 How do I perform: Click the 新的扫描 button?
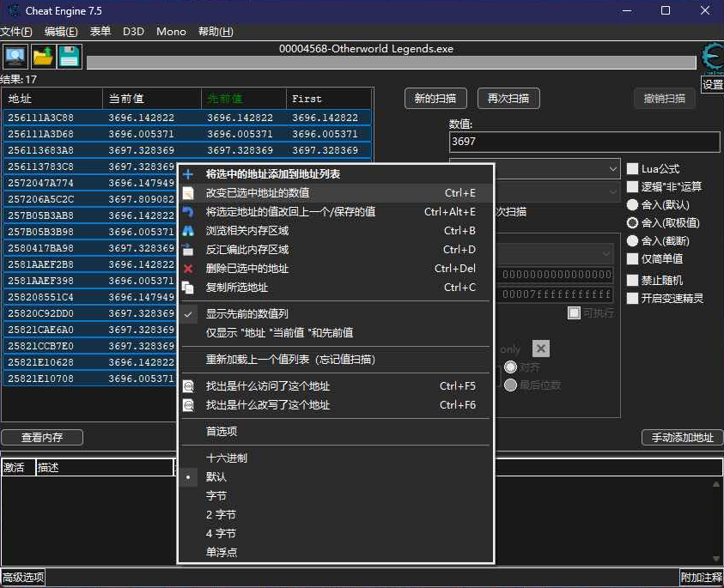click(x=435, y=99)
